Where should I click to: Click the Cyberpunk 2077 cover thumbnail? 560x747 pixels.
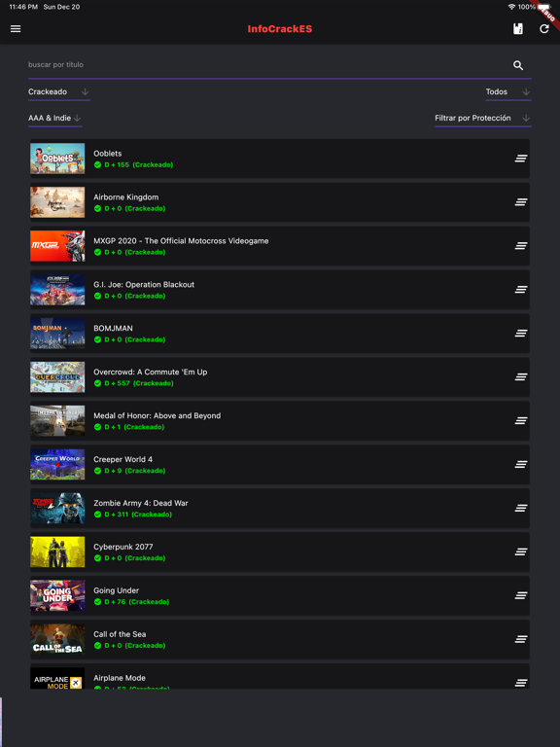pyautogui.click(x=57, y=551)
